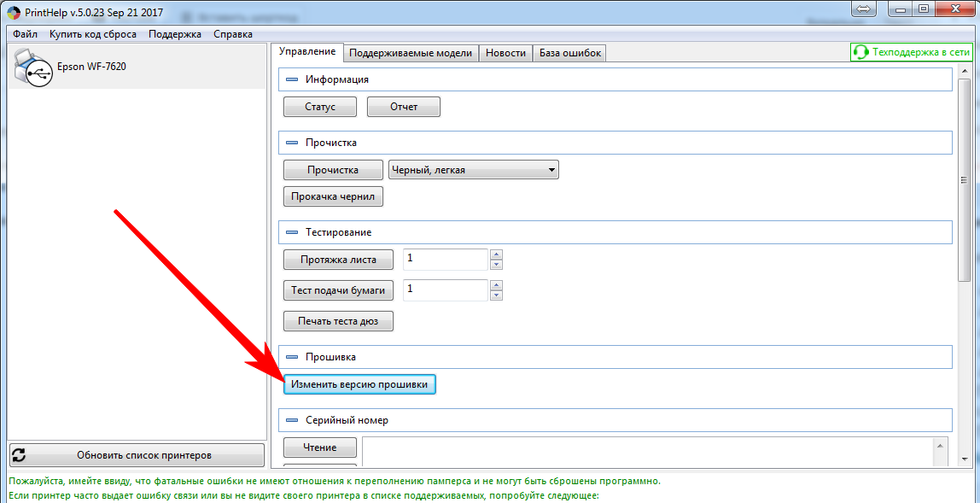Collapse the Прочистка section
The width and height of the screenshot is (980, 503).
point(291,143)
